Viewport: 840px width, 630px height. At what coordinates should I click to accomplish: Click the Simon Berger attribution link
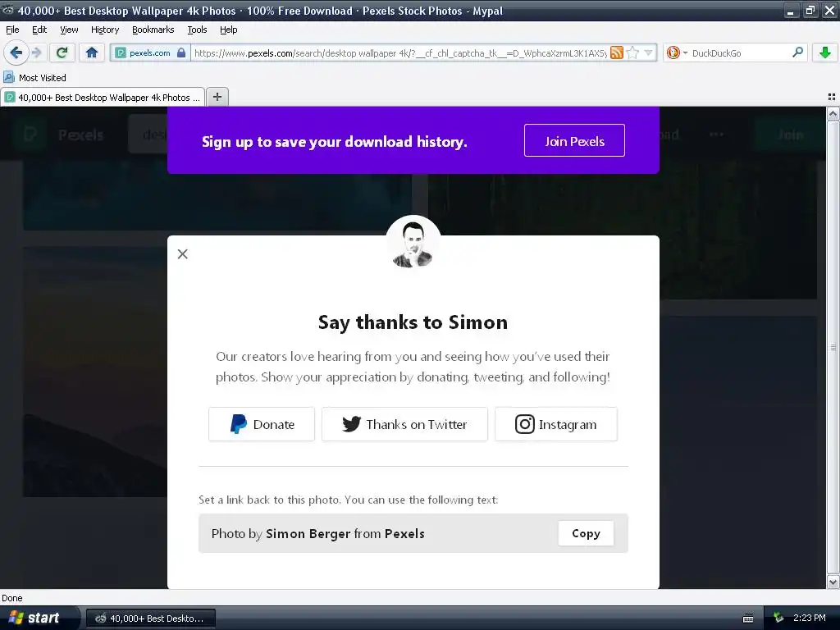pos(308,533)
